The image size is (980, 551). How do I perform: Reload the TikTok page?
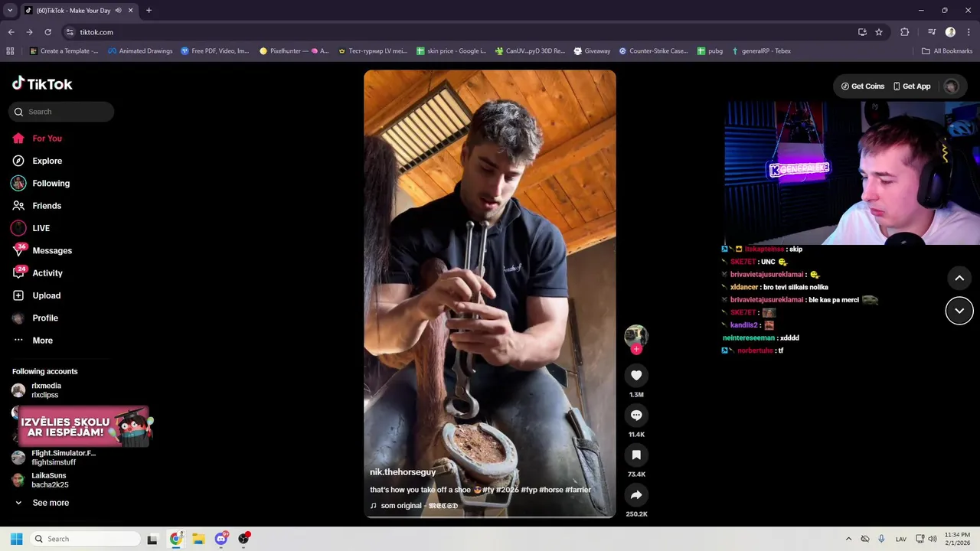click(x=47, y=32)
